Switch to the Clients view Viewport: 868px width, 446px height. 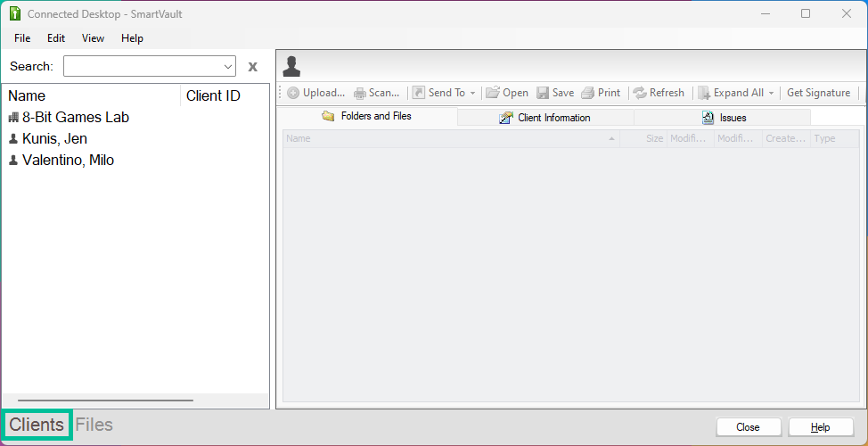click(x=37, y=425)
